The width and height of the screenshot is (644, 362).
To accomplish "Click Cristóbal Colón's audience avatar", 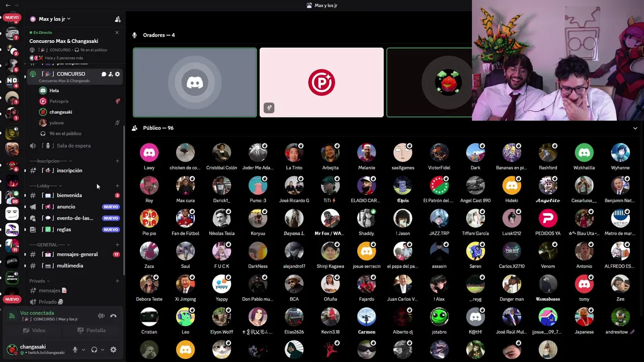I will tap(221, 153).
